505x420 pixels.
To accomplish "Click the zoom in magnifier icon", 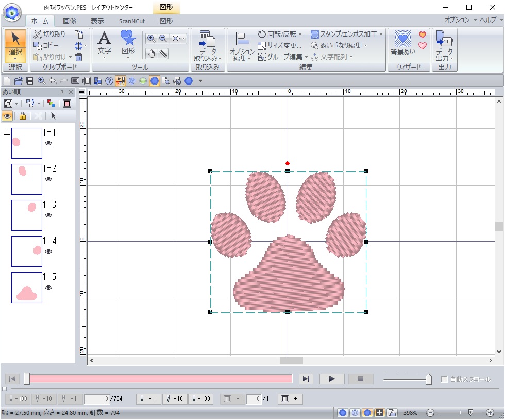I will coord(151,38).
